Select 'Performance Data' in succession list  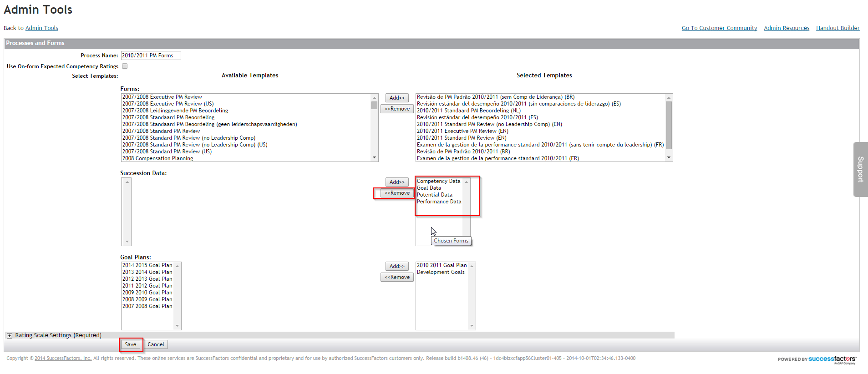[x=439, y=202]
